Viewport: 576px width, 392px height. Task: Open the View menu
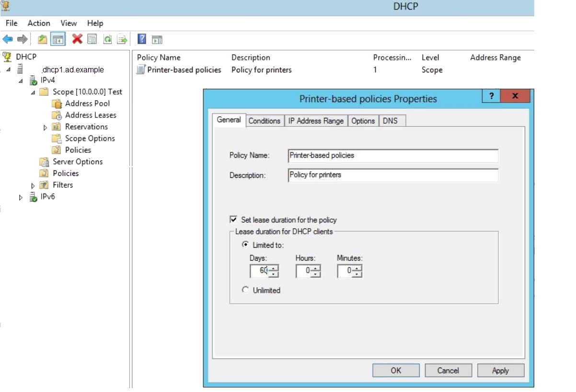pyautogui.click(x=69, y=23)
